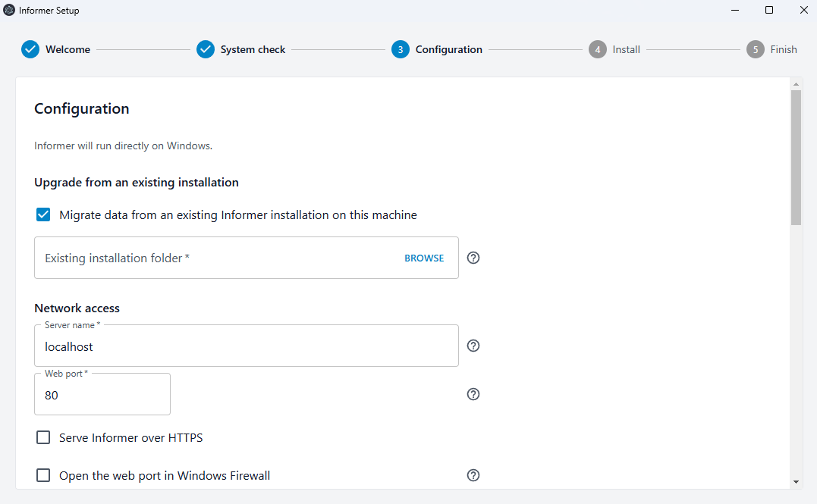Viewport: 817px width, 504px height.
Task: Click the scrollbar up arrow
Action: 796,84
